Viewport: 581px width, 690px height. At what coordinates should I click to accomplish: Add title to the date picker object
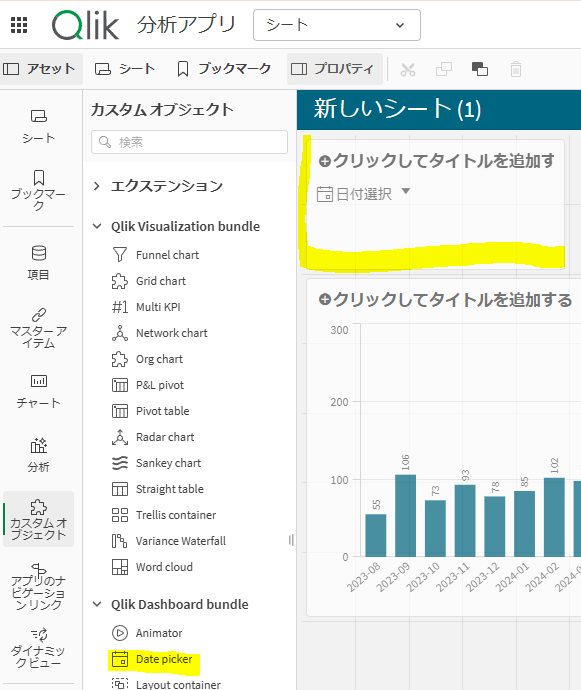tap(437, 161)
